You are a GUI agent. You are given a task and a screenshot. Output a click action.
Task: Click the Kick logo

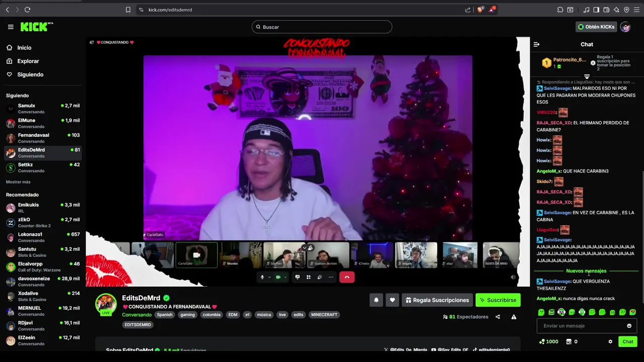(x=37, y=27)
